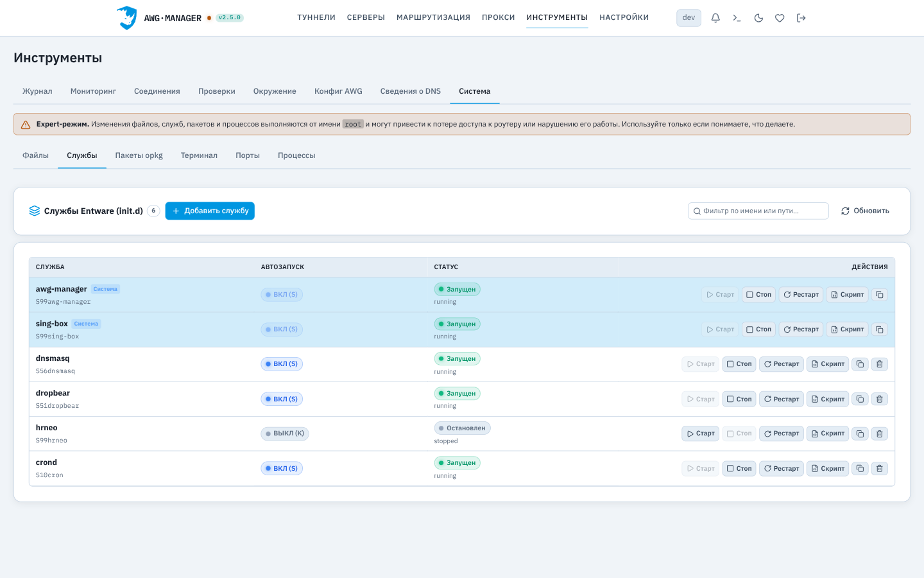This screenshot has width=924, height=578.
Task: Start the hrneo service
Action: (x=700, y=433)
